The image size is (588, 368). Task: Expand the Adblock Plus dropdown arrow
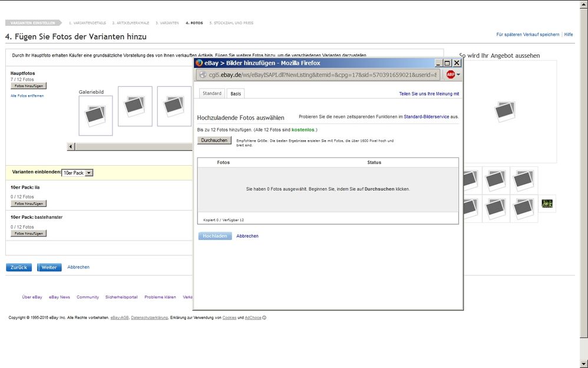pos(458,75)
